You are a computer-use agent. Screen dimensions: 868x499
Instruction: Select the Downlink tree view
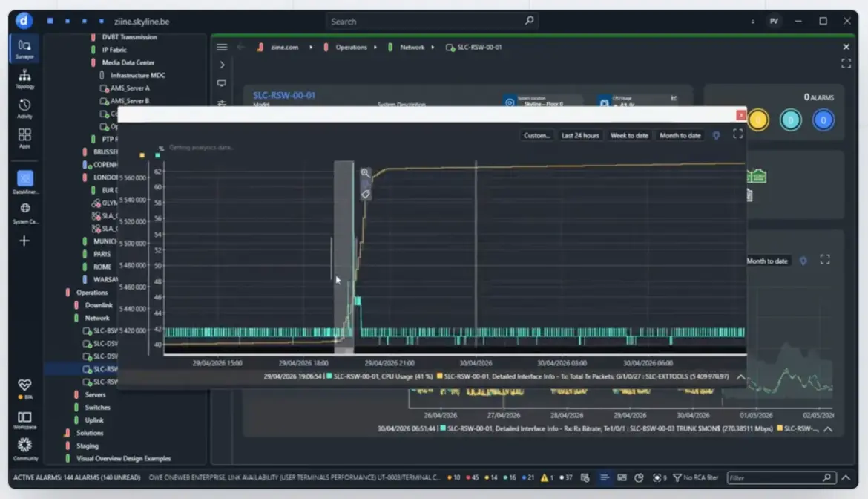[99, 305]
